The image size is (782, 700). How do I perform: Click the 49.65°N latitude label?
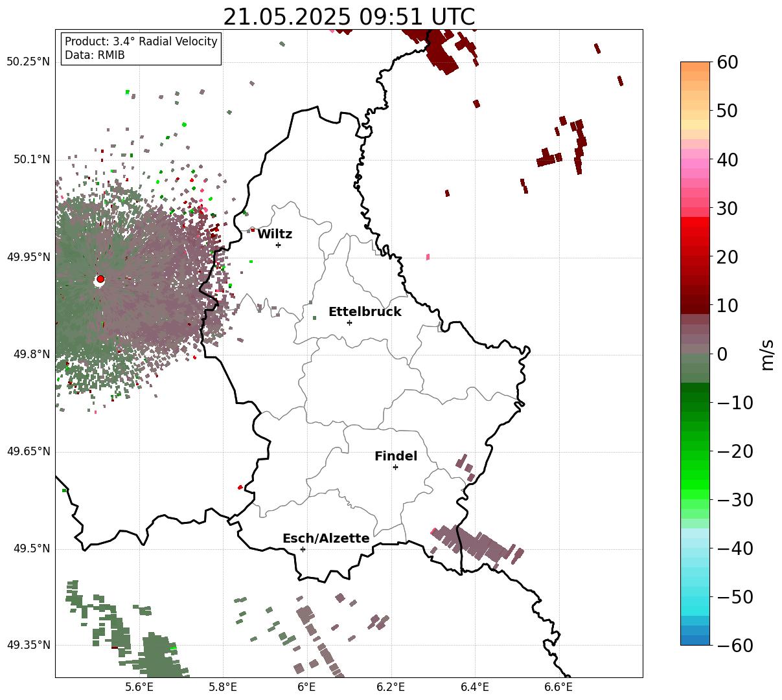coord(28,451)
